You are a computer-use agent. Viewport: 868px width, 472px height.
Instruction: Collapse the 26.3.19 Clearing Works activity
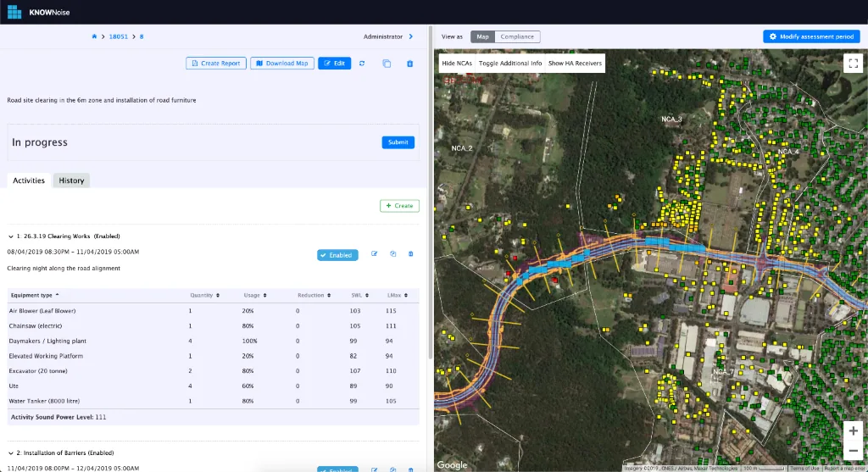point(10,236)
